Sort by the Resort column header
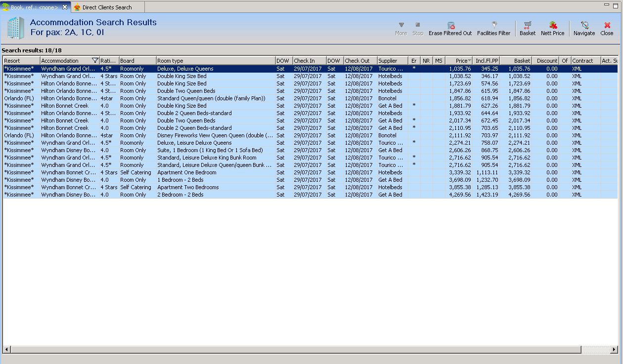 [21, 61]
